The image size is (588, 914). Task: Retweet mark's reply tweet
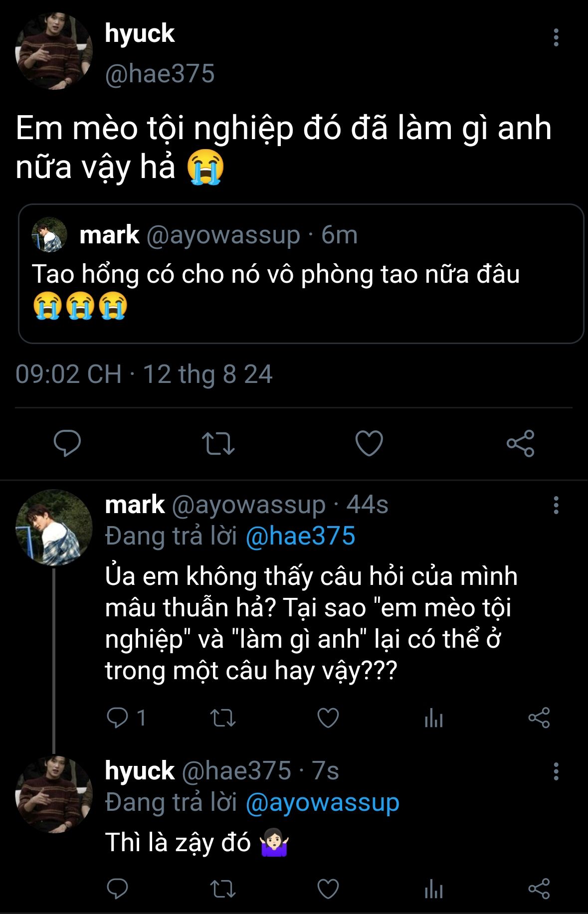click(x=222, y=718)
